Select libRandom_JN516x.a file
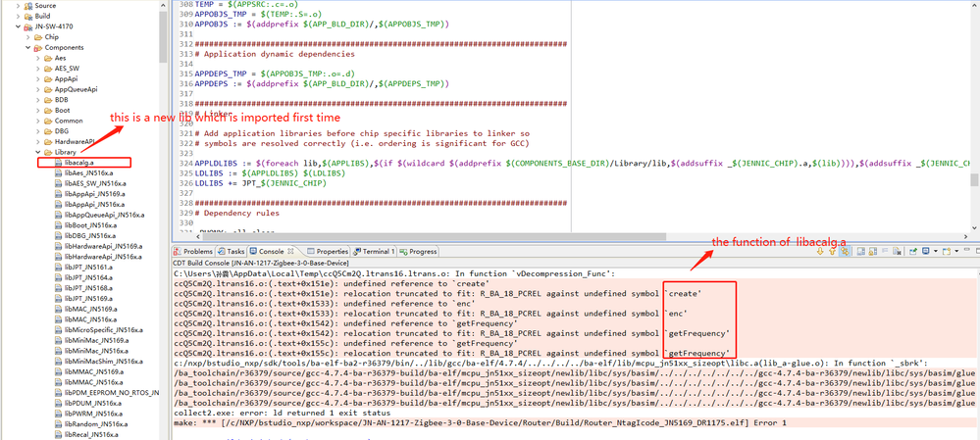980x440 pixels. tap(92, 424)
